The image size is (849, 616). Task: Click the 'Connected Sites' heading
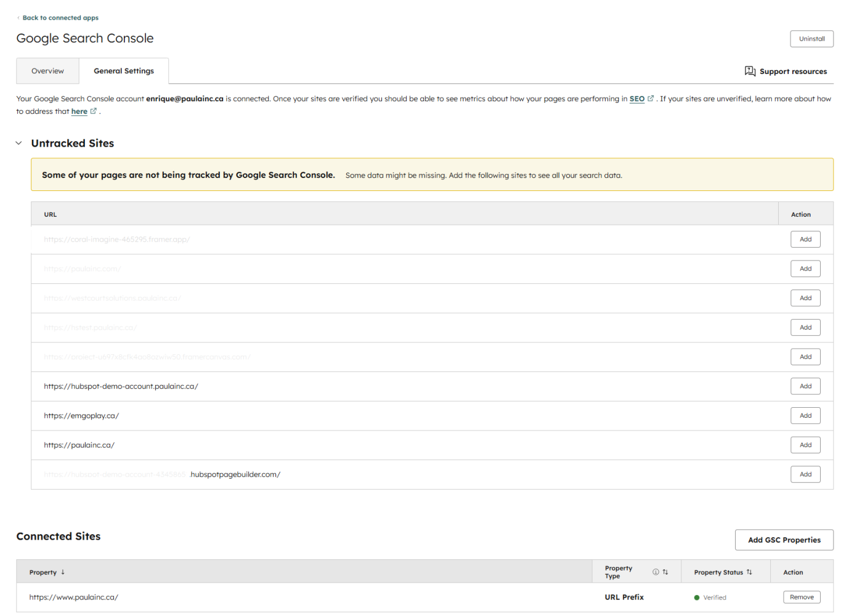(x=59, y=537)
